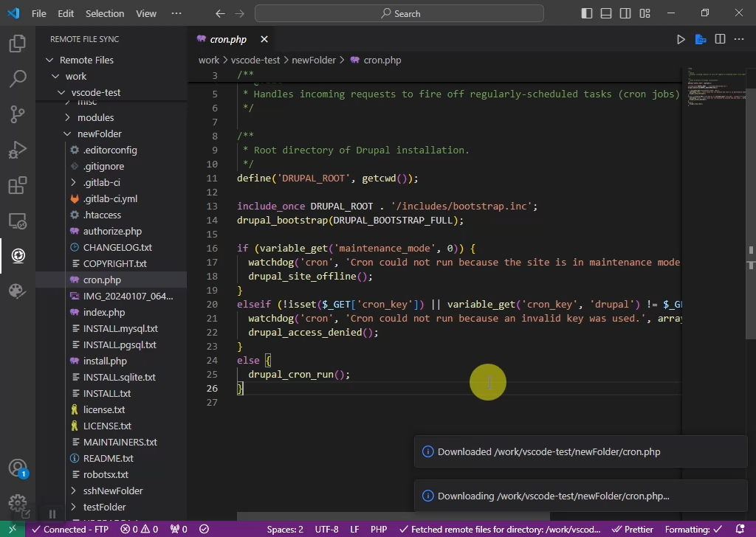This screenshot has width=756, height=537.
Task: Open the Search view in activity bar
Action: coord(18,78)
